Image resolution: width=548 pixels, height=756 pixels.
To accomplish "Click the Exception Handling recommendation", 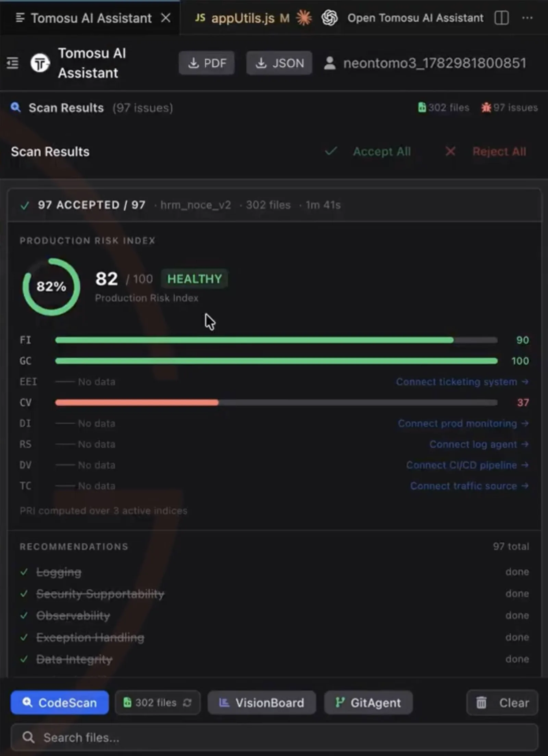I will (274, 638).
